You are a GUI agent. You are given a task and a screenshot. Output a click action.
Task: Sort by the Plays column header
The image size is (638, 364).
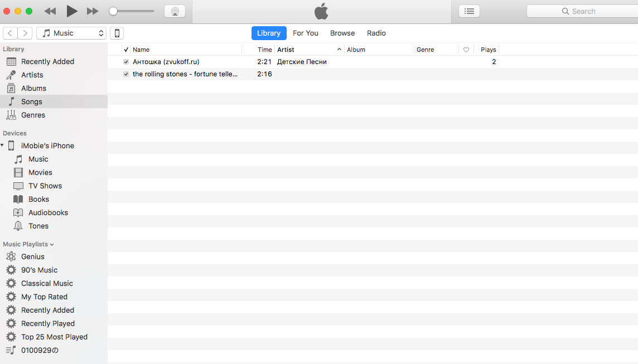(x=488, y=50)
